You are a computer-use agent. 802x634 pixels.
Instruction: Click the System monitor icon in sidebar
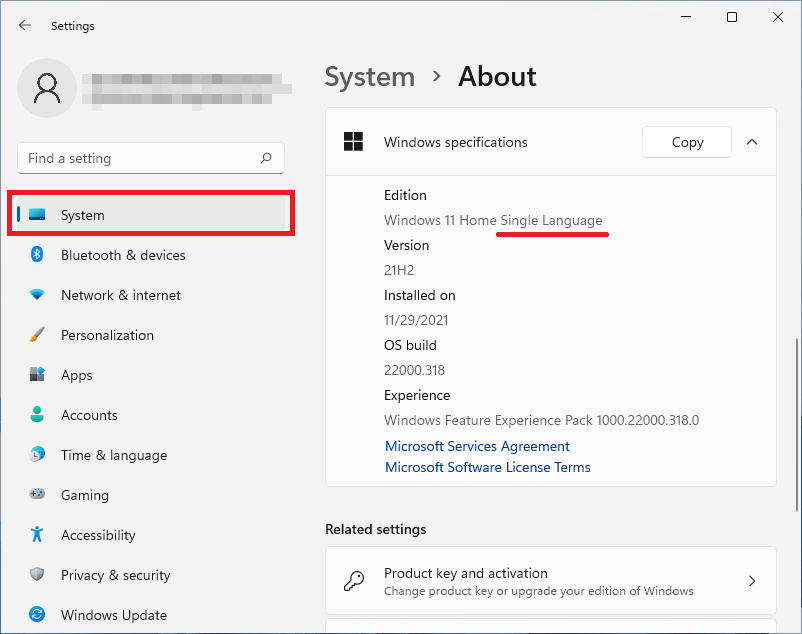click(37, 215)
